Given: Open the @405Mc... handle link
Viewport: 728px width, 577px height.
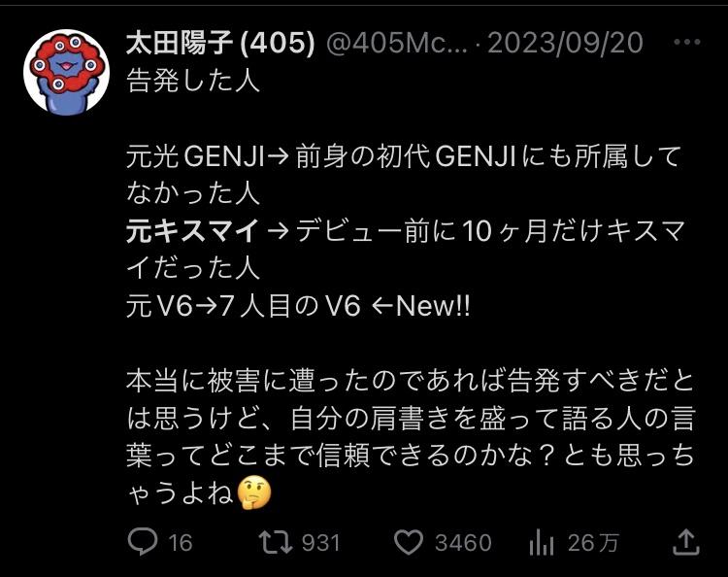Looking at the screenshot, I should click(x=397, y=43).
